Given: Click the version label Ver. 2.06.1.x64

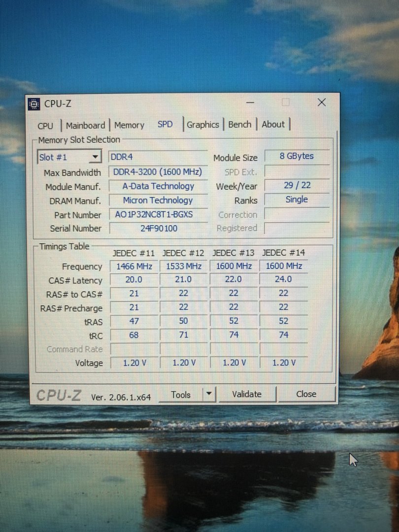Looking at the screenshot, I should 121,398.
